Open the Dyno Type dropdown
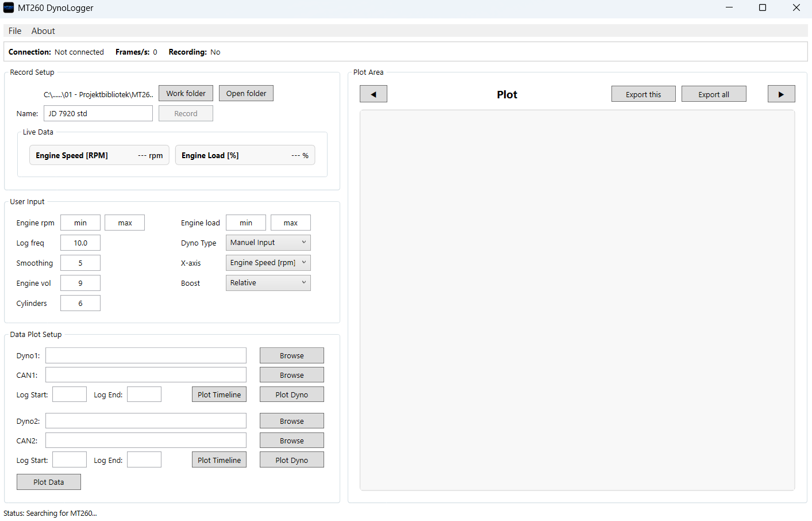The width and height of the screenshot is (812, 521). point(268,243)
